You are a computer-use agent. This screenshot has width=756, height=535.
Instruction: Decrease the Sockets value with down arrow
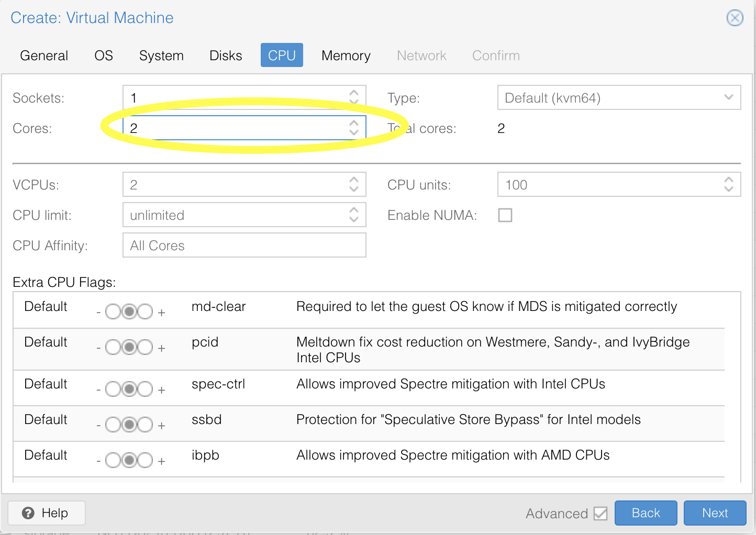pos(354,102)
